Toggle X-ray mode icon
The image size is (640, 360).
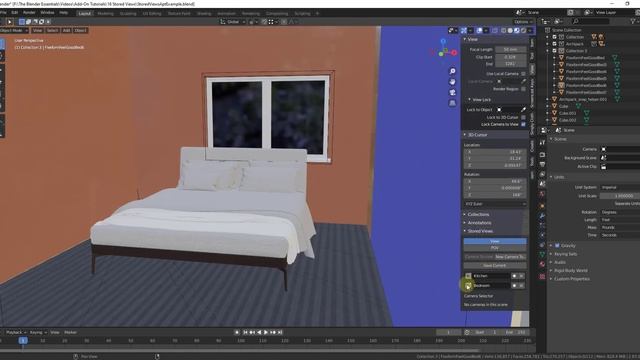coord(495,31)
